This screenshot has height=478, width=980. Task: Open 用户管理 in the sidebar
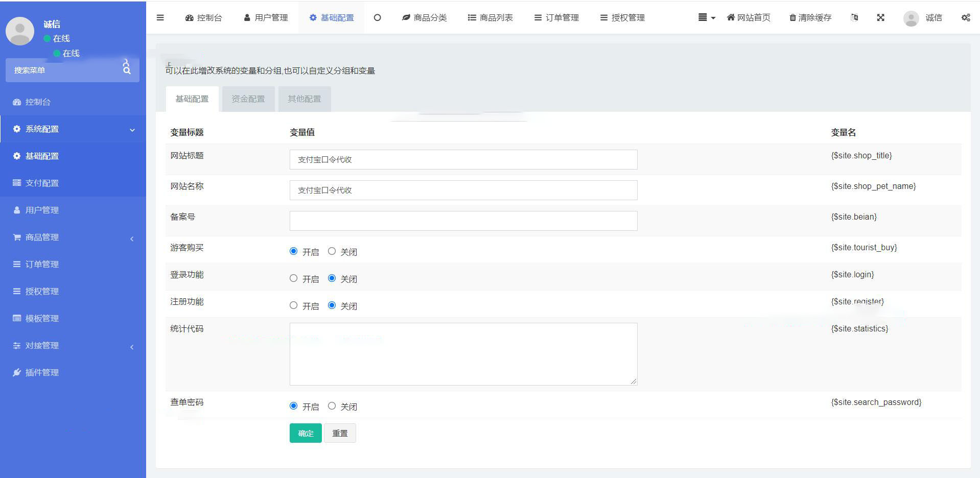coord(73,210)
